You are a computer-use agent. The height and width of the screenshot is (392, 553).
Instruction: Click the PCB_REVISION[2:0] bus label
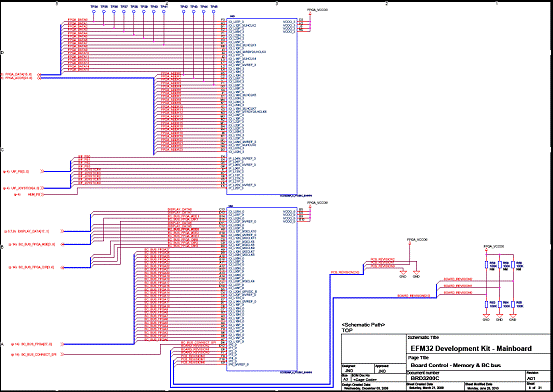[x=345, y=272]
